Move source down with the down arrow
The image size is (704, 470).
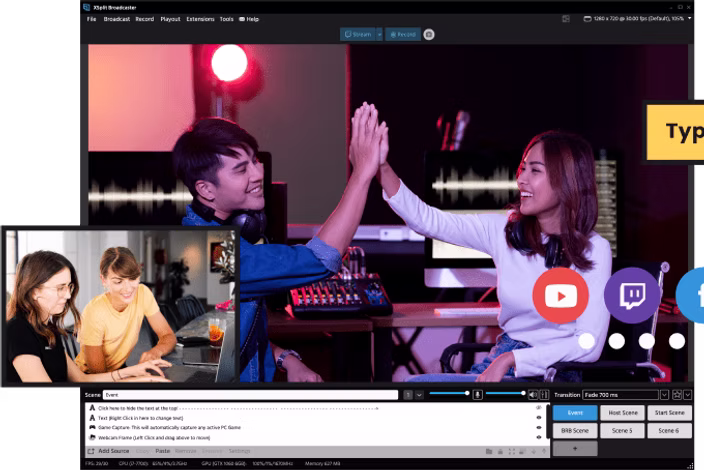(x=534, y=451)
